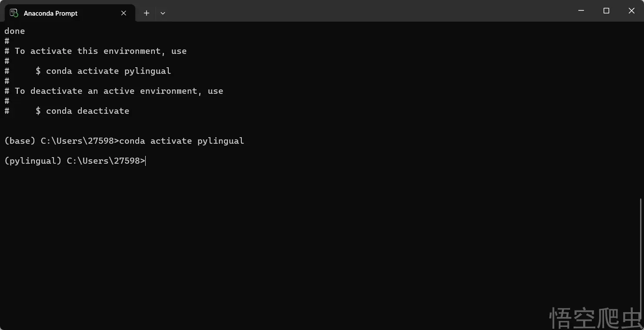The height and width of the screenshot is (330, 644).
Task: Place cursor at the active (pylingual) prompt end
Action: click(146, 161)
